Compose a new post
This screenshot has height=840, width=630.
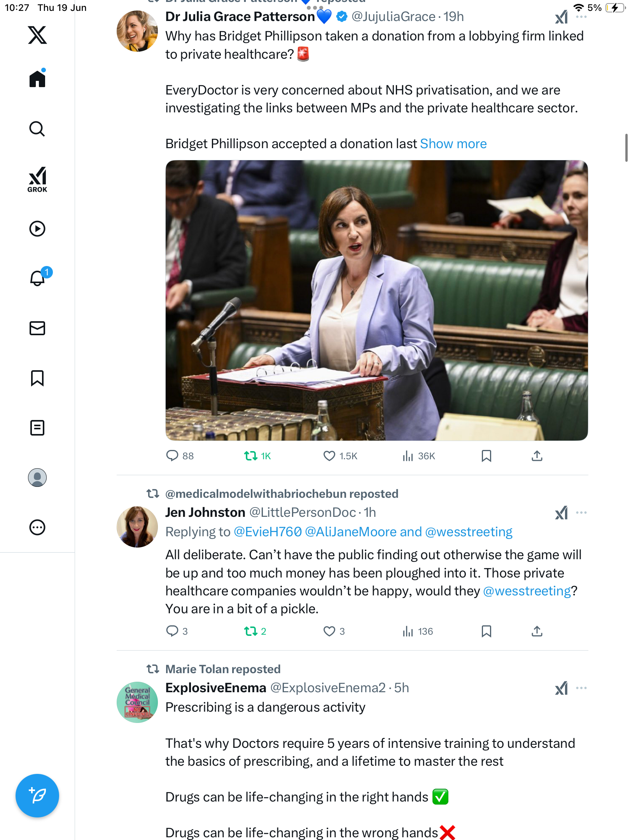pos(37,796)
